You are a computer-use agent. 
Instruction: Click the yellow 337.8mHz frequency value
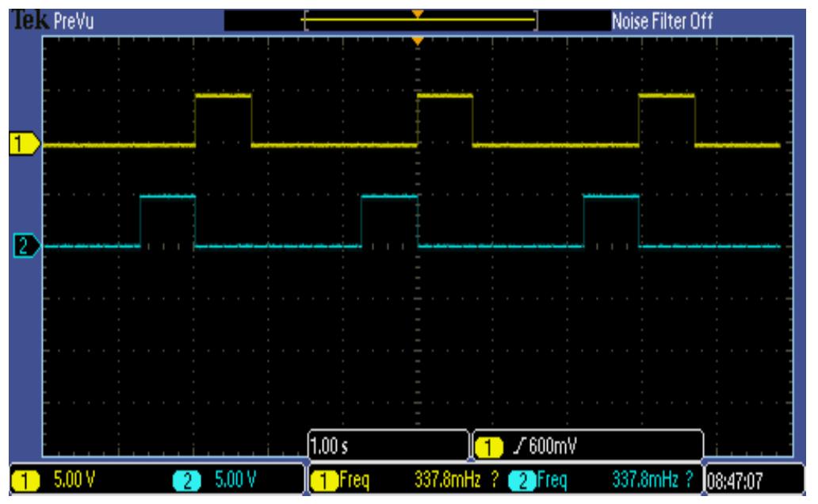coord(447,479)
